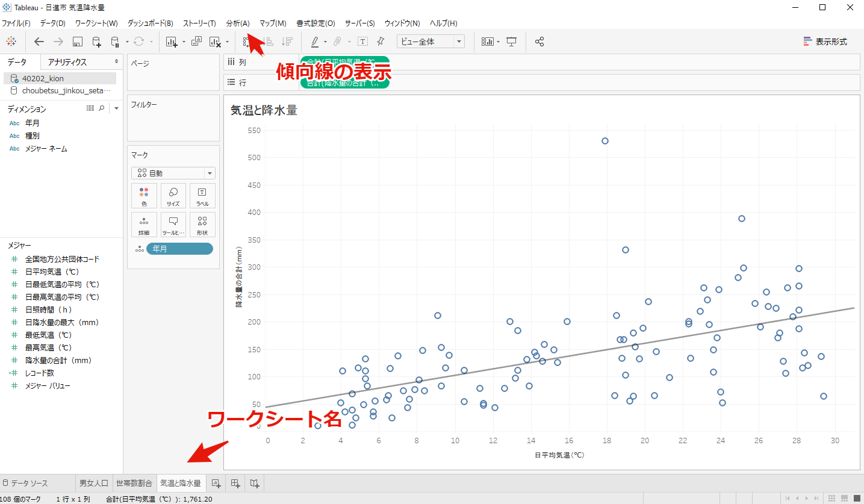
Task: Click the 色 color button on Marks
Action: 144,196
